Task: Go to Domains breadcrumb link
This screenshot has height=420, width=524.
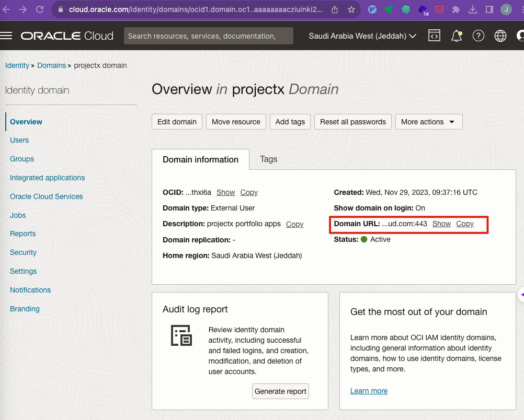Action: point(51,65)
